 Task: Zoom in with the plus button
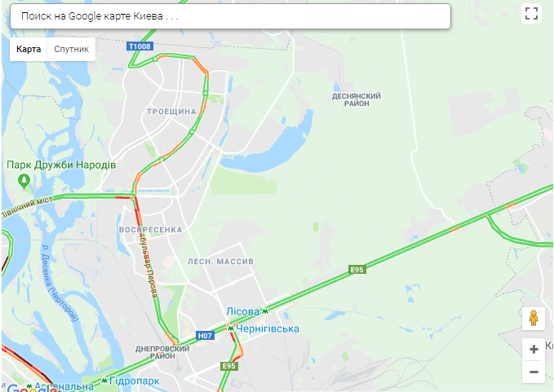click(x=534, y=350)
